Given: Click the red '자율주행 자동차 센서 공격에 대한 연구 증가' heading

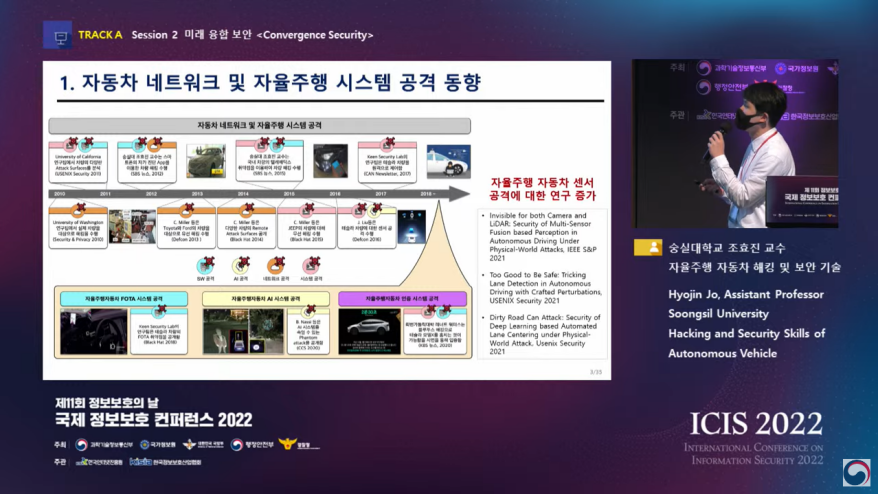Looking at the screenshot, I should click(x=542, y=189).
